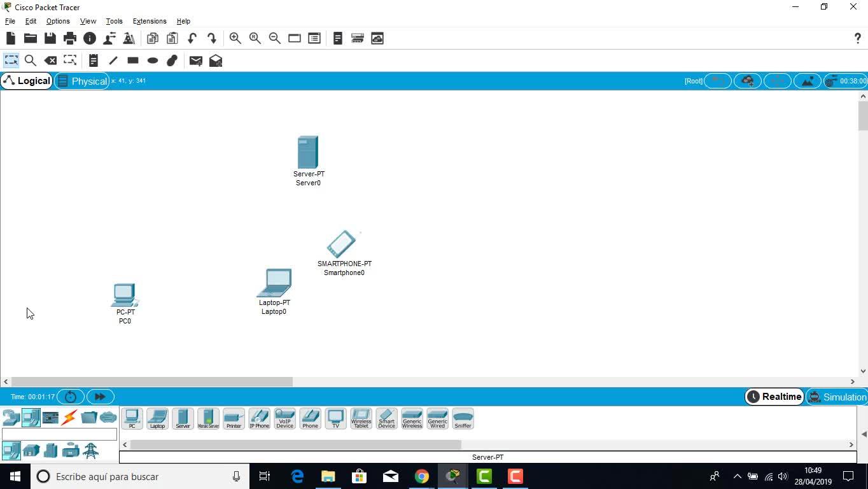Open the Edit menu

31,21
